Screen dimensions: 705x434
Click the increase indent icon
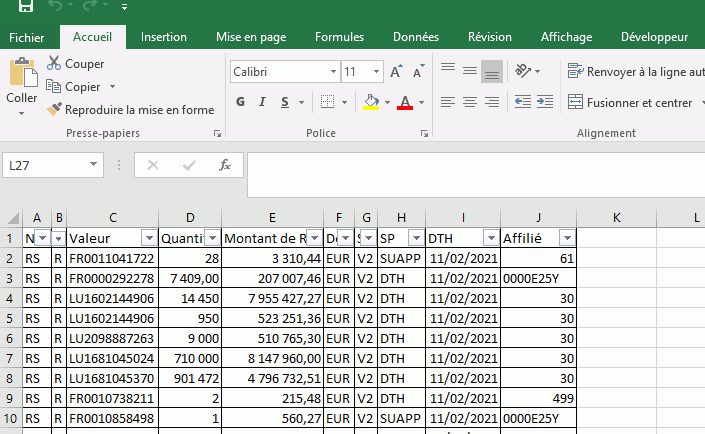(545, 103)
